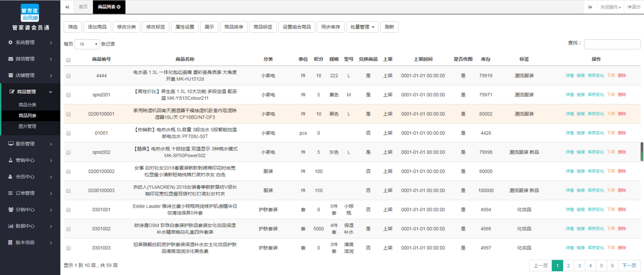Viewport: 644px width, 275px height.
Task: Click the 同步库存 button
Action: click(331, 27)
